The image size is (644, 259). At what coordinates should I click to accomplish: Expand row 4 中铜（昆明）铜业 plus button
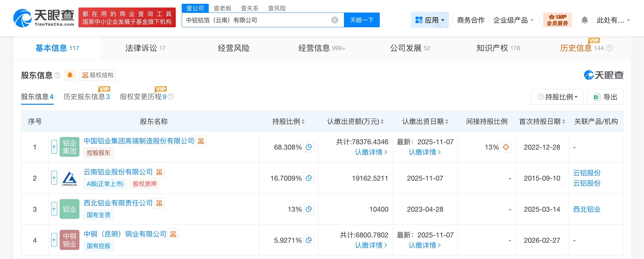click(x=54, y=240)
